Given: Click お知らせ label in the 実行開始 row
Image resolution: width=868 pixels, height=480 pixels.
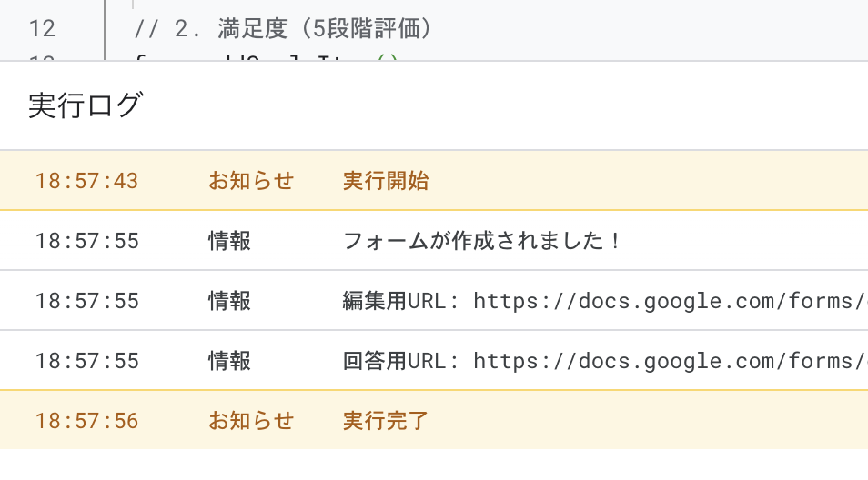Looking at the screenshot, I should (x=251, y=181).
